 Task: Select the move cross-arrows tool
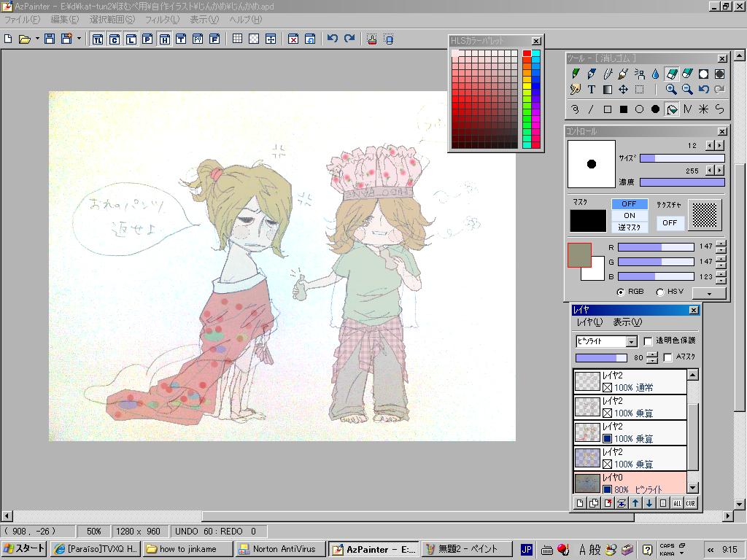point(623,90)
